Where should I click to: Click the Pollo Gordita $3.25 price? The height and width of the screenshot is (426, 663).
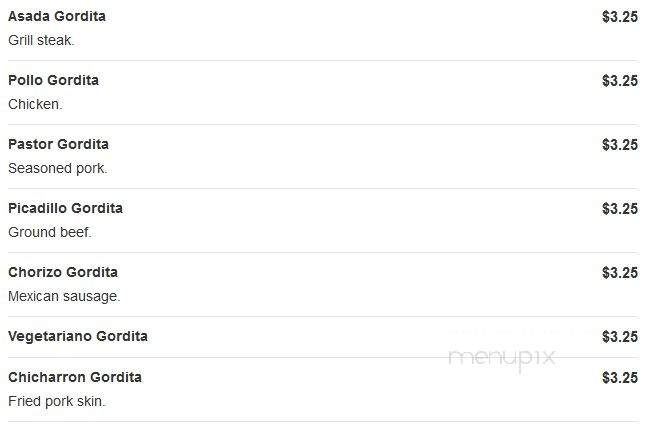click(620, 81)
